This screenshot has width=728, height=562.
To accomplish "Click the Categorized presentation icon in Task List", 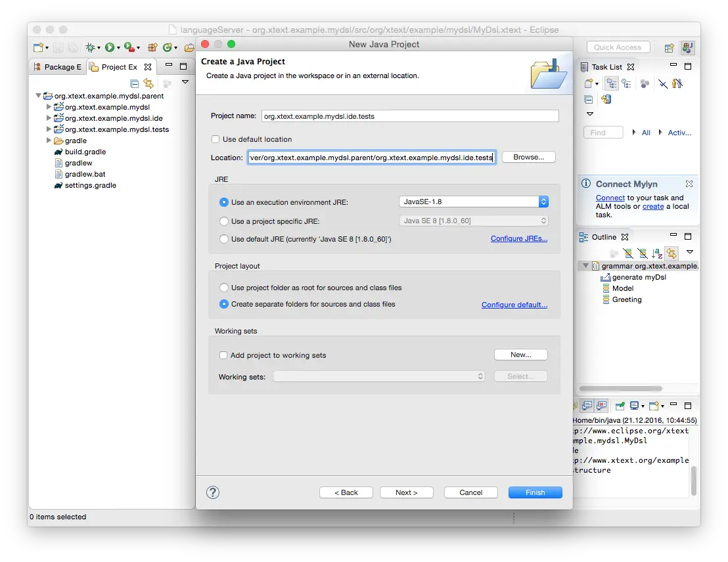I will pyautogui.click(x=612, y=83).
